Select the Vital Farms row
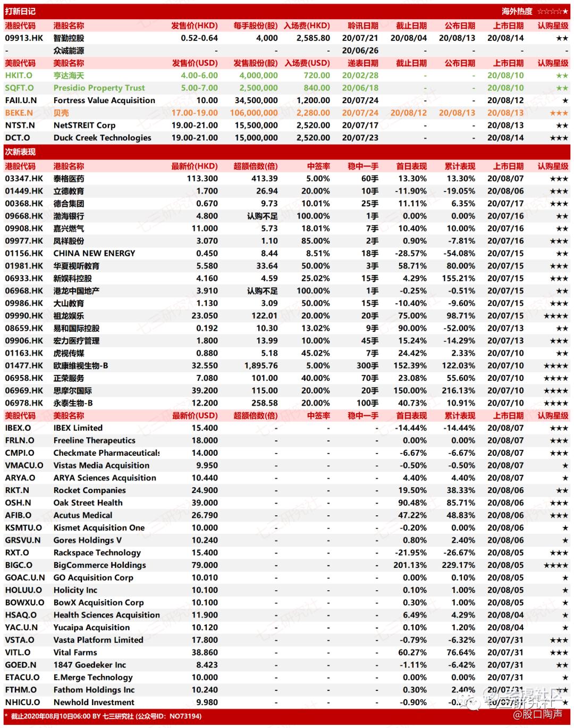This screenshot has width=574, height=728. coord(287,653)
